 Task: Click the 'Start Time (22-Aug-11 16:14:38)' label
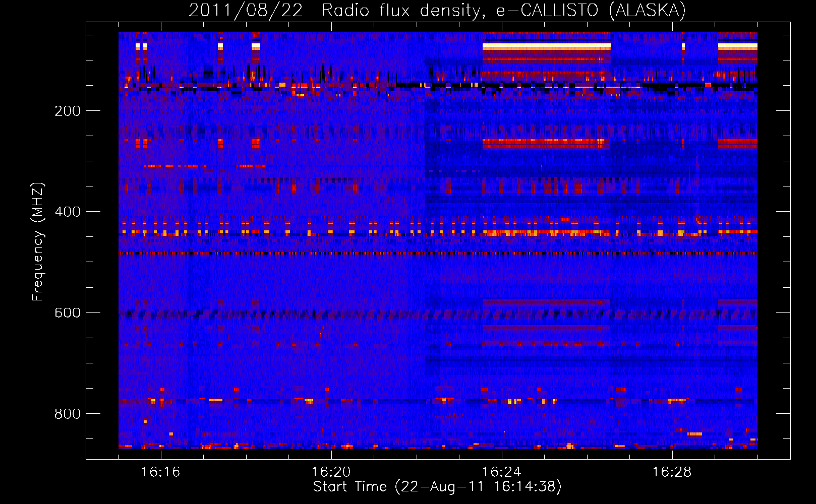click(x=437, y=487)
